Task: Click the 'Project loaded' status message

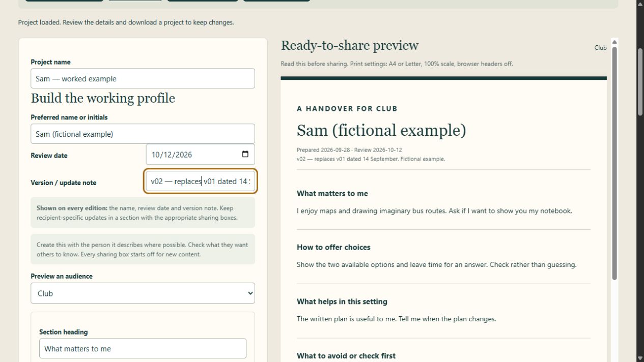Action: [126, 22]
